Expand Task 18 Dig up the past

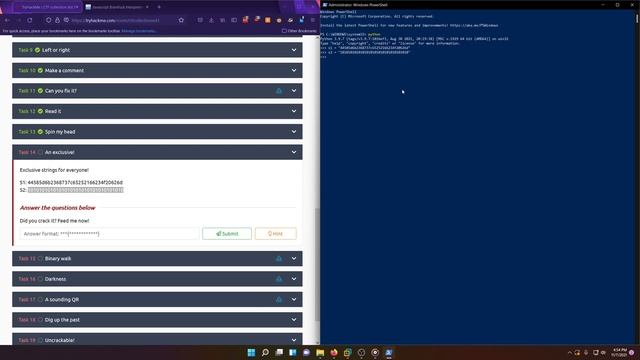(x=157, y=320)
